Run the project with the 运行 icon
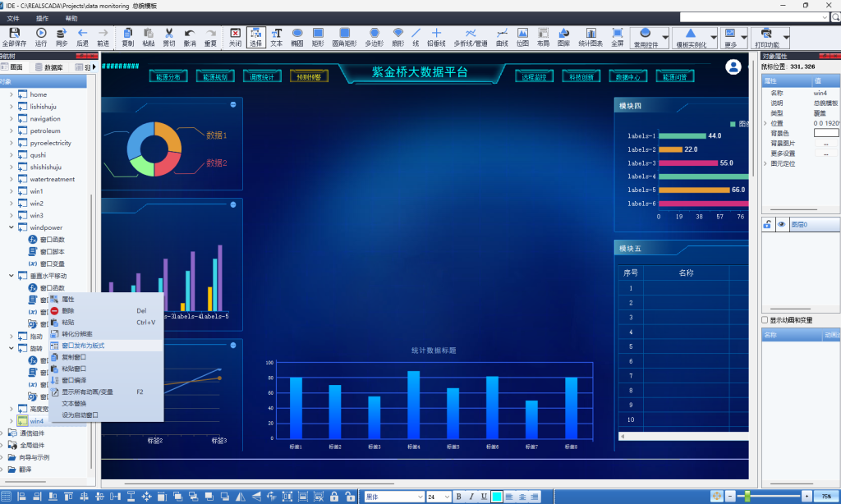The width and height of the screenshot is (841, 504). click(x=40, y=36)
